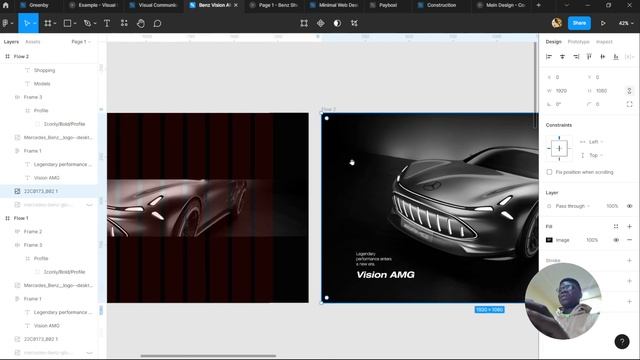Click the canvas horizontal scrollbar
This screenshot has width=640, height=360.
(209, 356)
